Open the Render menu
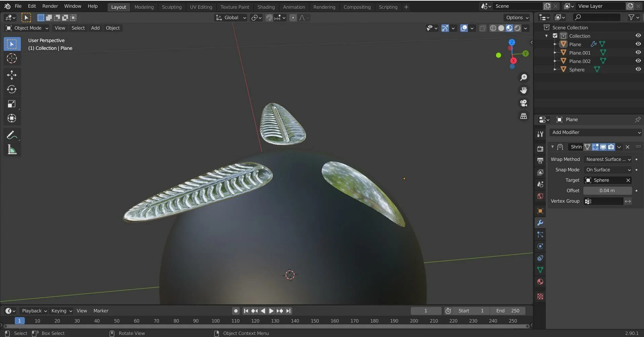644x337 pixels. tap(50, 6)
